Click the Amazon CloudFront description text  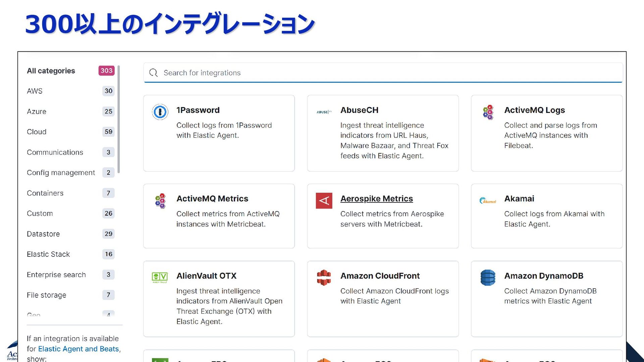394,296
